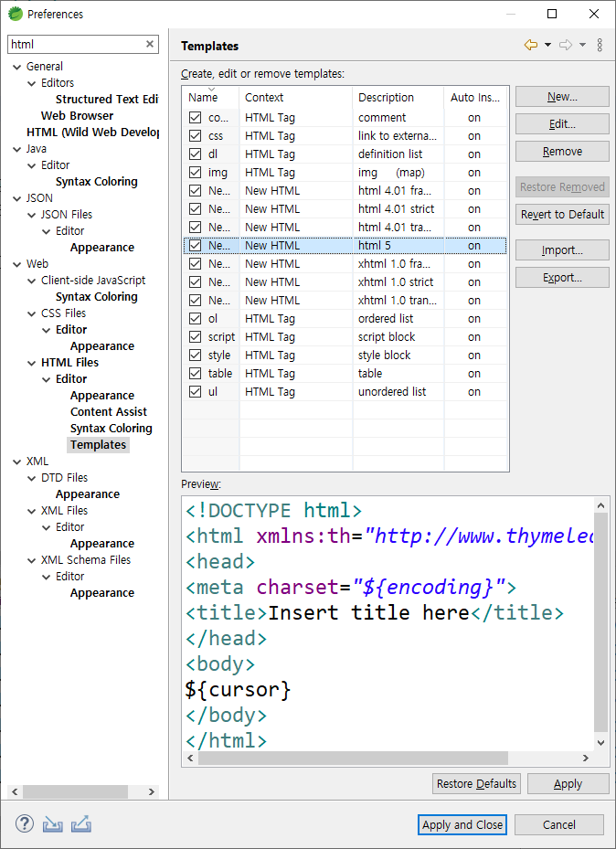The image size is (616, 849).
Task: Select Web Browser preference page
Action: [77, 115]
